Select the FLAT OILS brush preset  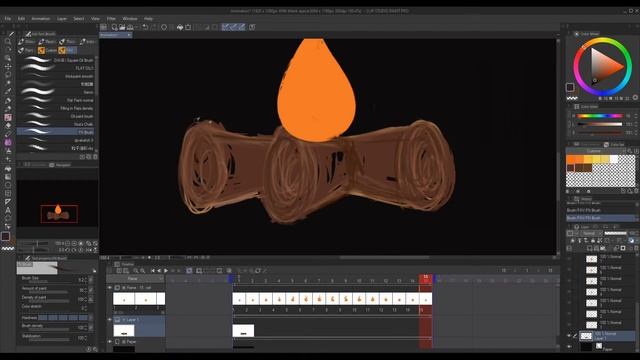click(57, 68)
